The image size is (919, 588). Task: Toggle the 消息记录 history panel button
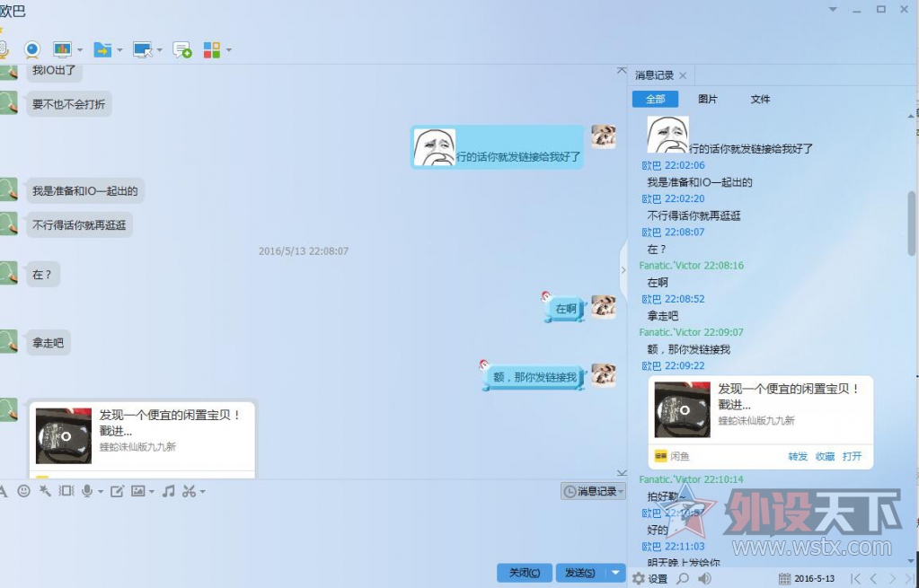point(593,491)
